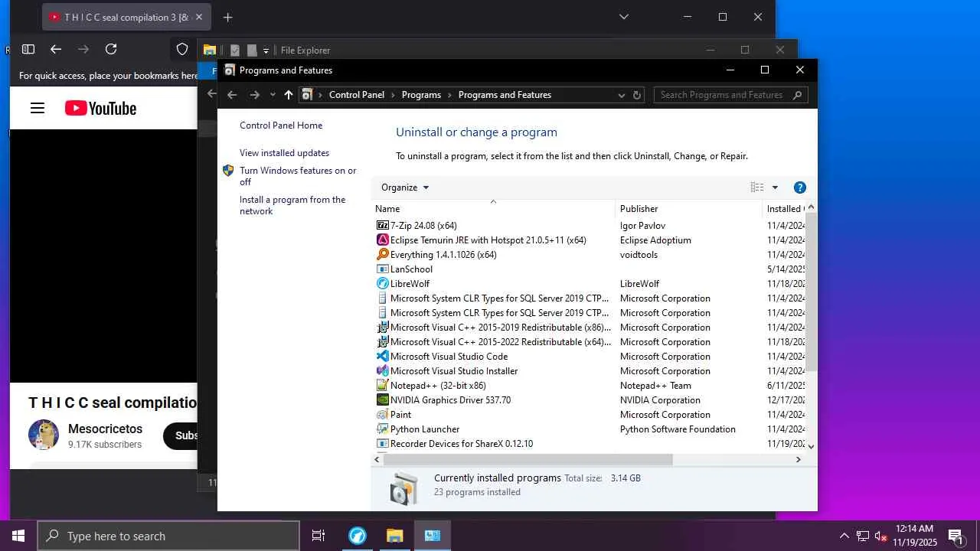The image size is (980, 551).
Task: Click the Recorder Devices for ShareX icon
Action: 383,444
